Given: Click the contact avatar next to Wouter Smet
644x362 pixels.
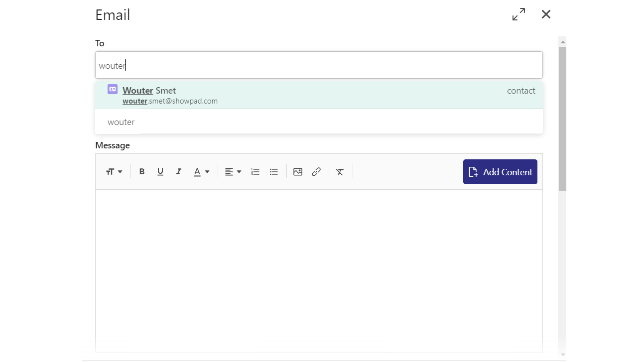Looking at the screenshot, I should (112, 89).
